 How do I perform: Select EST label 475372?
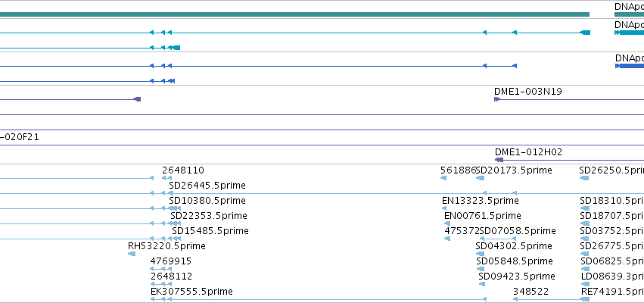[x=462, y=231]
